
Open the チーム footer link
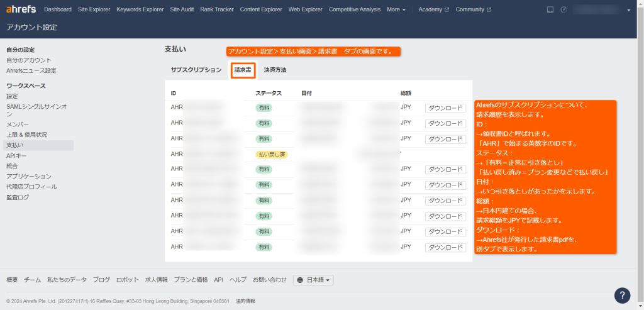click(33, 280)
